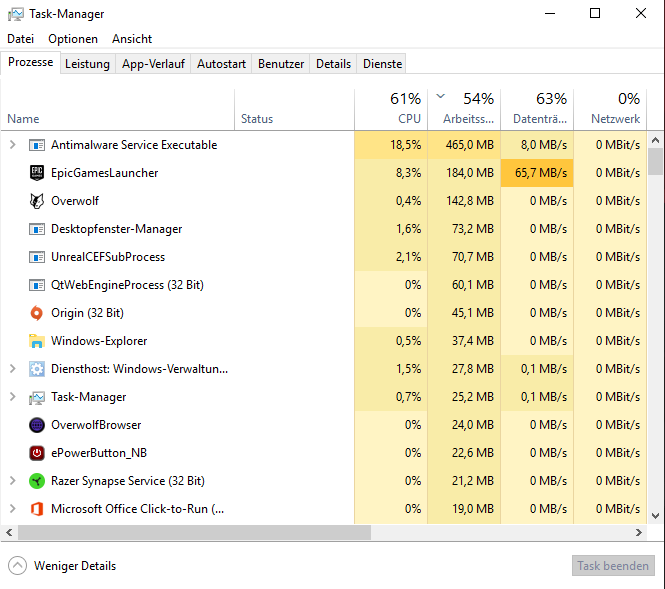Open the Optionen menu
This screenshot has width=665, height=589.
point(73,39)
